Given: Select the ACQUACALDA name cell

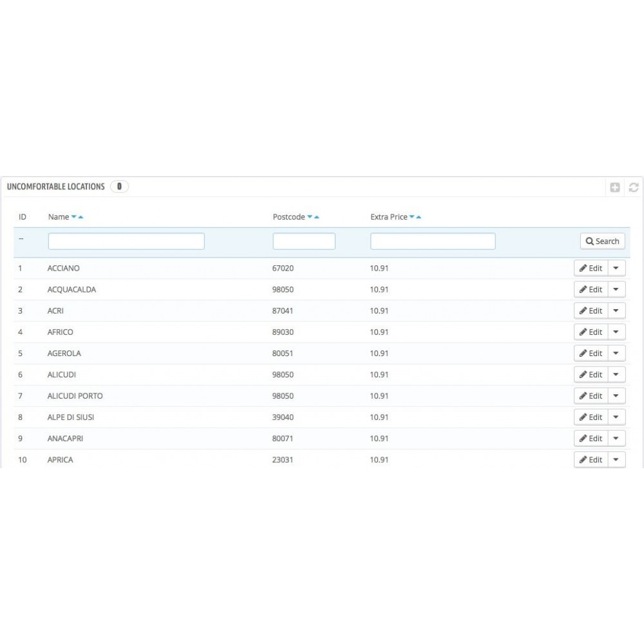Looking at the screenshot, I should click(x=71, y=290).
